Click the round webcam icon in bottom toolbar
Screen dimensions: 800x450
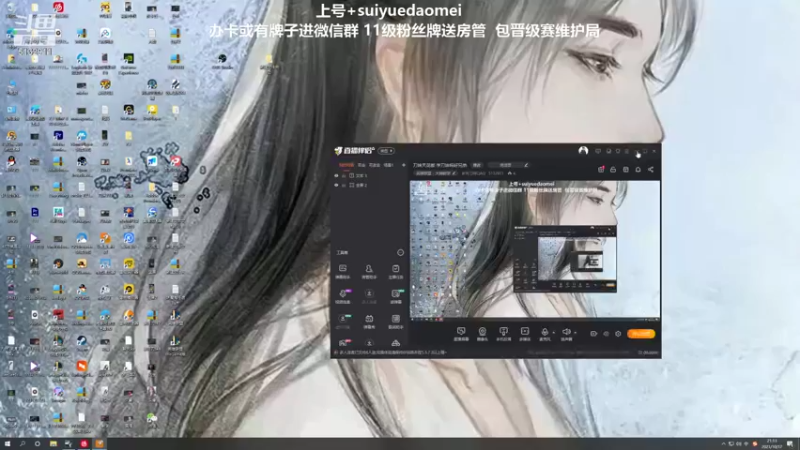pyautogui.click(x=482, y=333)
